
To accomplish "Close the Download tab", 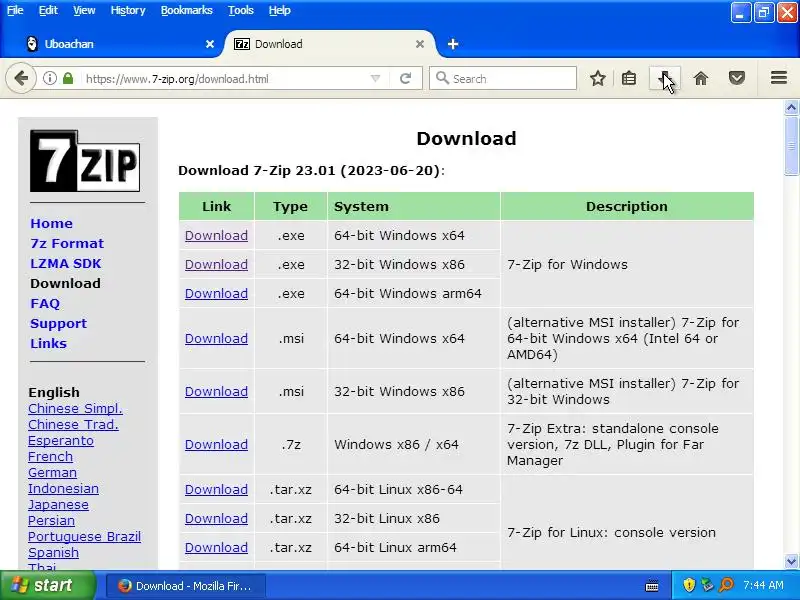I will click(420, 44).
